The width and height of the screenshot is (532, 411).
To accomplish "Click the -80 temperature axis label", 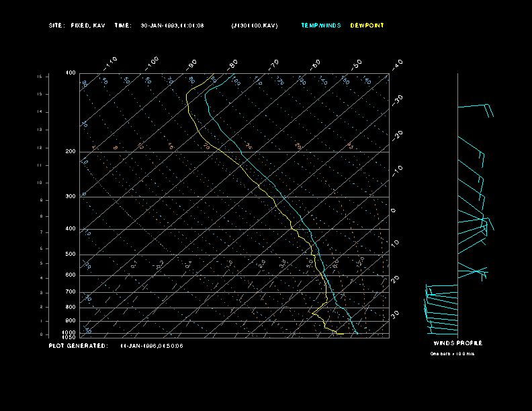I will pyautogui.click(x=233, y=64).
